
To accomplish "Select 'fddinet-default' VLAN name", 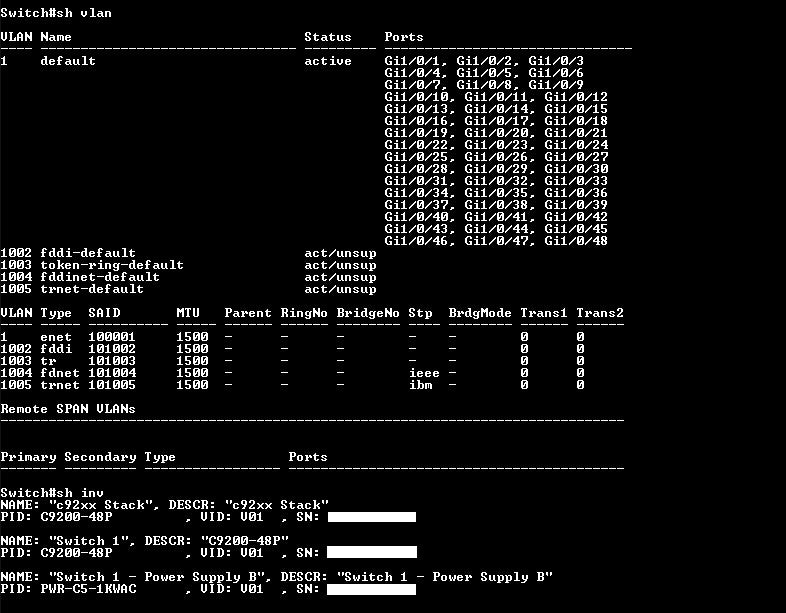I will [100, 277].
